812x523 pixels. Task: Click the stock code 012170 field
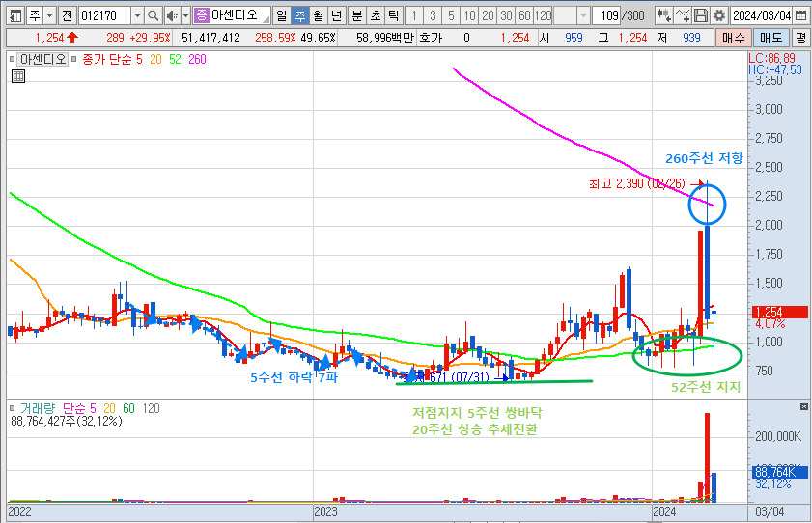click(x=104, y=15)
